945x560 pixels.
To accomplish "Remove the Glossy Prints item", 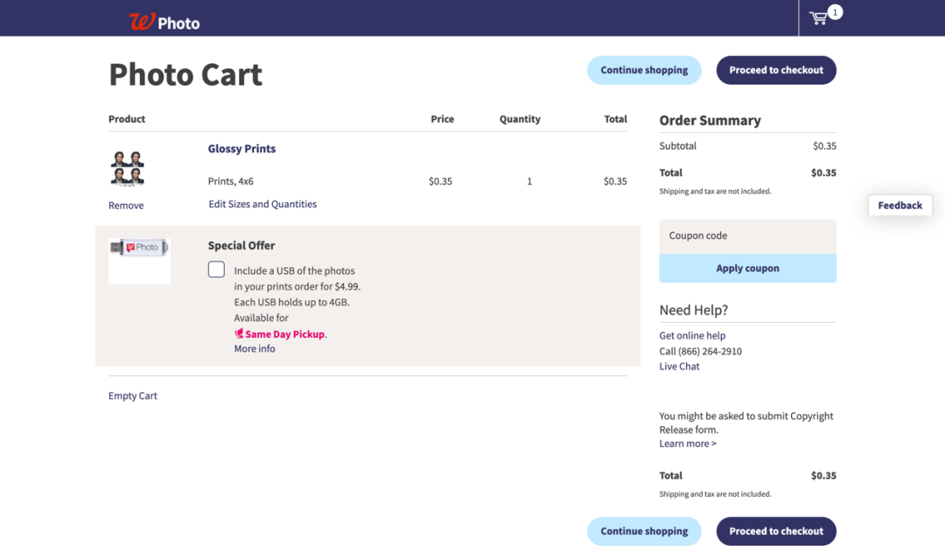I will (126, 206).
